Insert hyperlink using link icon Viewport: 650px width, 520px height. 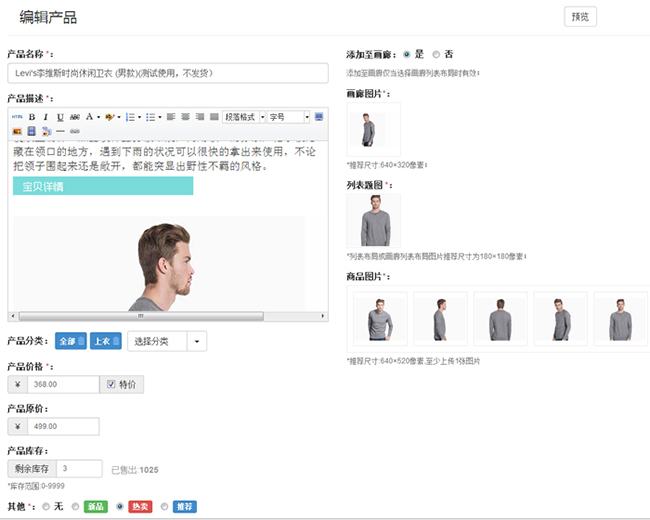click(x=75, y=131)
